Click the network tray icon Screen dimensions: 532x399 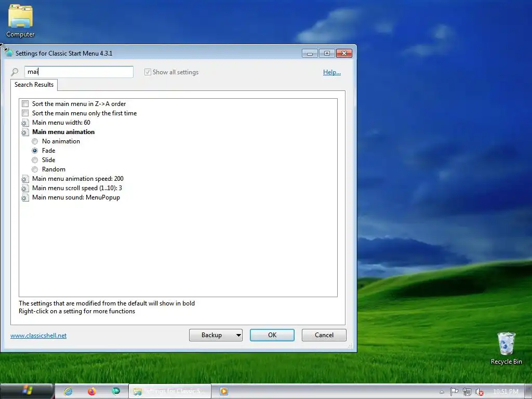[467, 392]
